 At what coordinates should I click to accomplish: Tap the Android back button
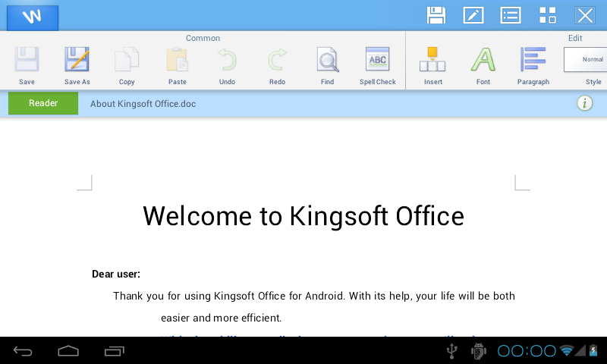tap(23, 351)
